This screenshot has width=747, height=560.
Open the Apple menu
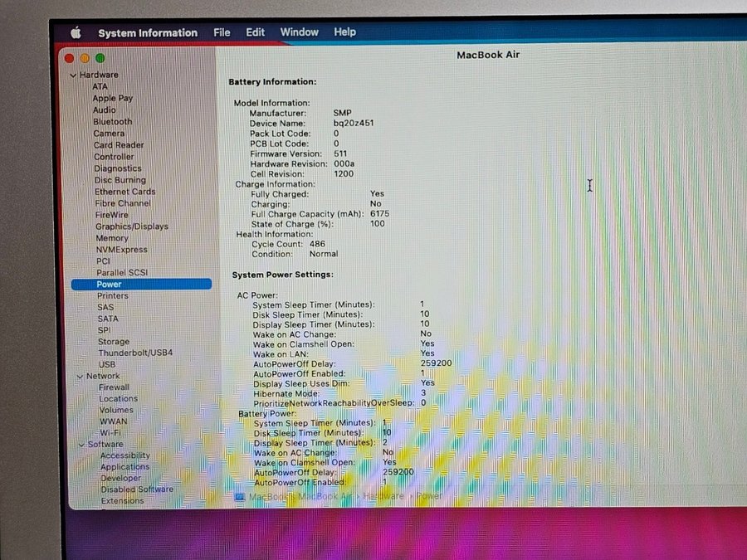tap(76, 33)
